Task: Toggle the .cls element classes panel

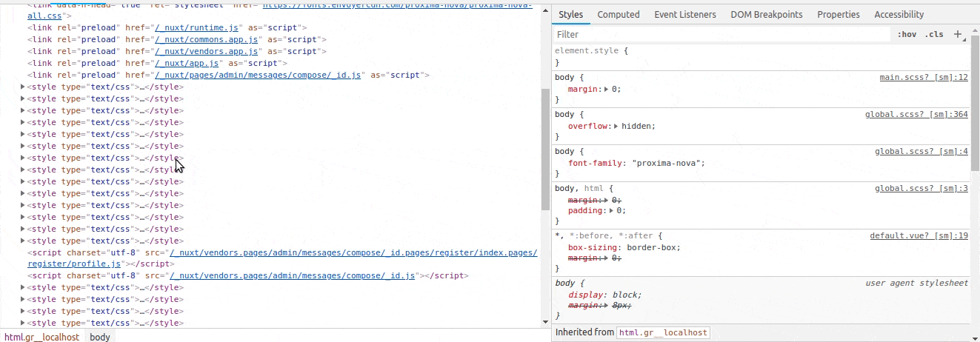Action: (x=934, y=35)
